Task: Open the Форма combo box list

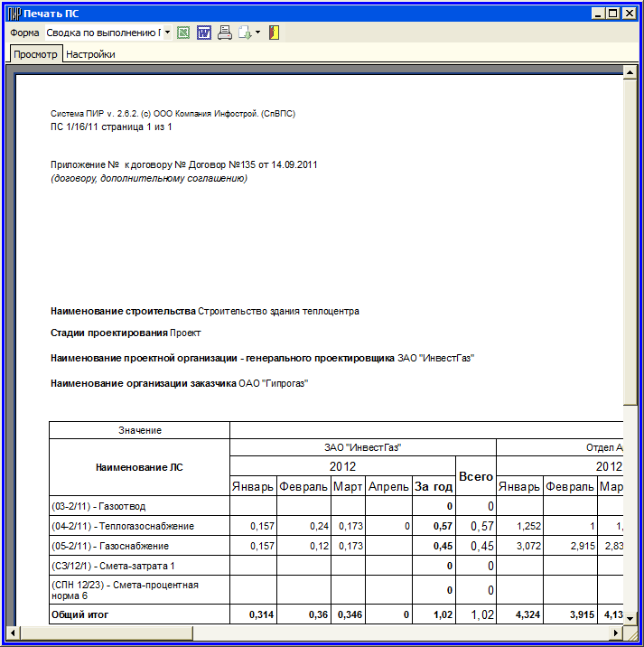Action: pos(167,33)
